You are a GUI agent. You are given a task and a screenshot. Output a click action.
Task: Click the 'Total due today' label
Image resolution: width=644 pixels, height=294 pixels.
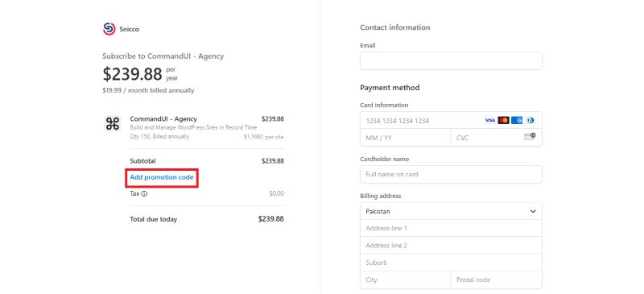click(154, 220)
